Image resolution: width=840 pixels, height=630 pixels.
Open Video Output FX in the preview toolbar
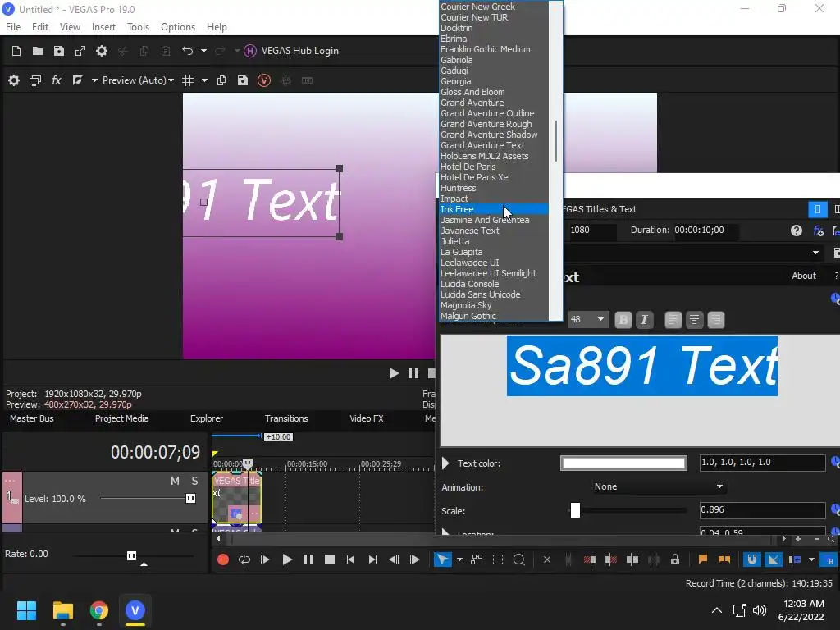click(57, 80)
